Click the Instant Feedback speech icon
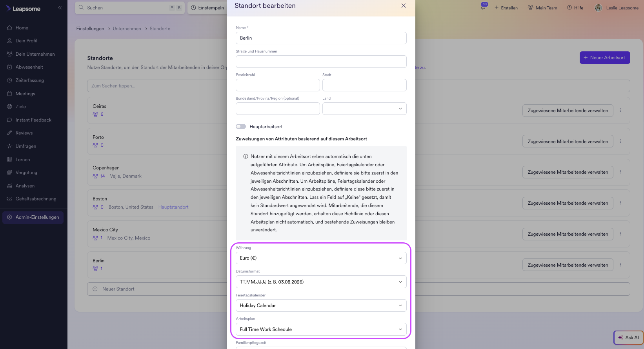 click(9, 120)
